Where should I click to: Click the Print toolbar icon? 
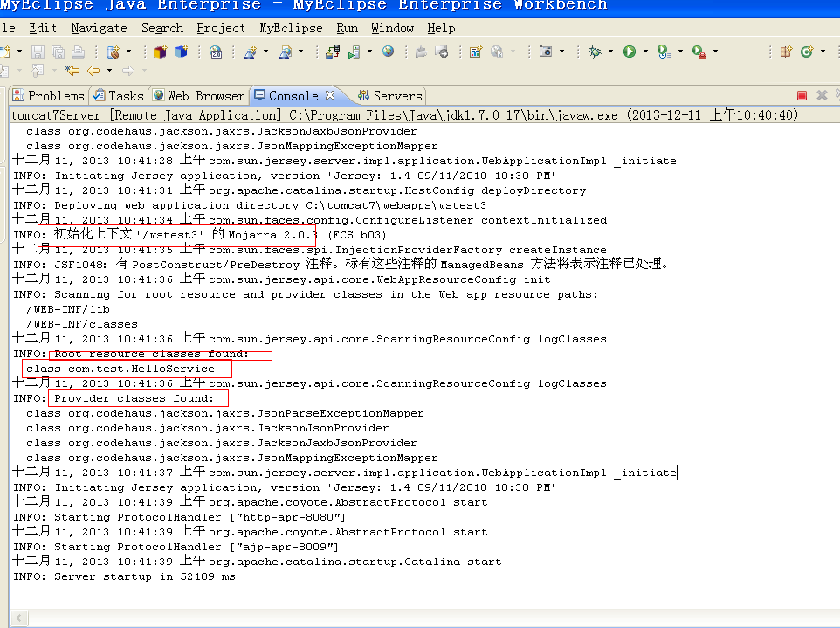pyautogui.click(x=79, y=52)
